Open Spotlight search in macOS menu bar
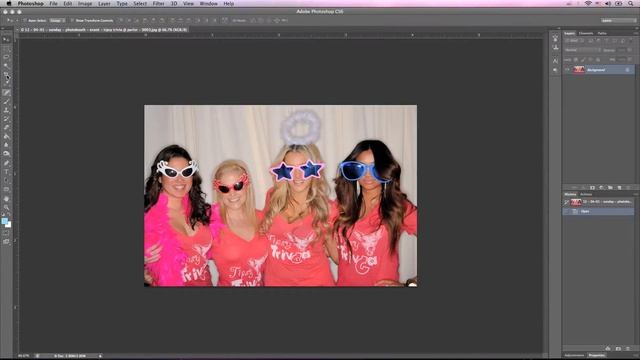The image size is (640, 360). [631, 4]
